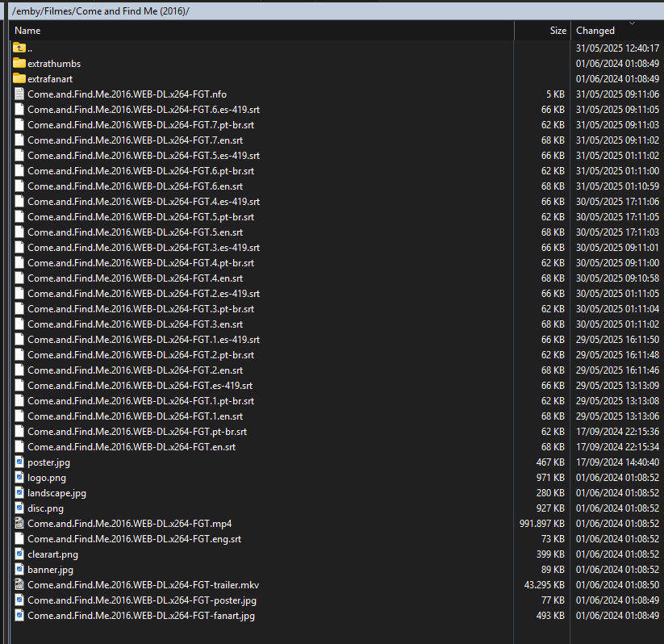The width and height of the screenshot is (664, 644).
Task: Select the FGT.pt-br.srt file icon
Action: [x=19, y=431]
